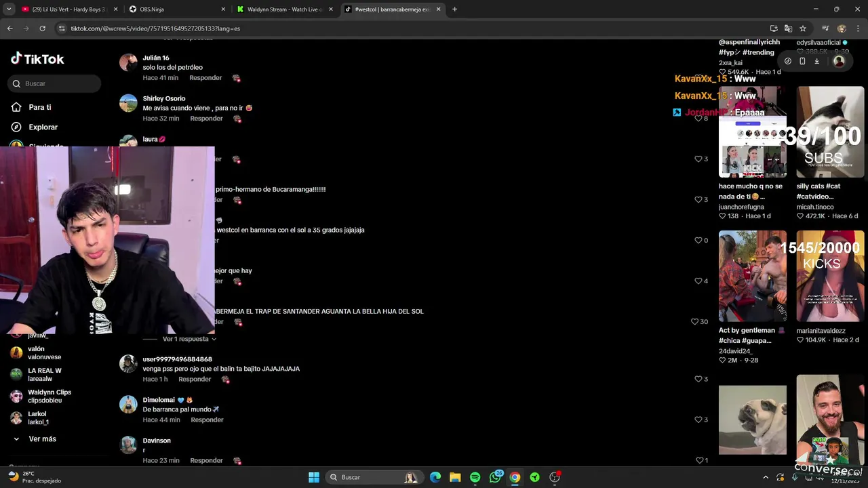The image size is (868, 488).
Task: Open the juanchorefugna video thumbnail
Action: pyautogui.click(x=753, y=131)
